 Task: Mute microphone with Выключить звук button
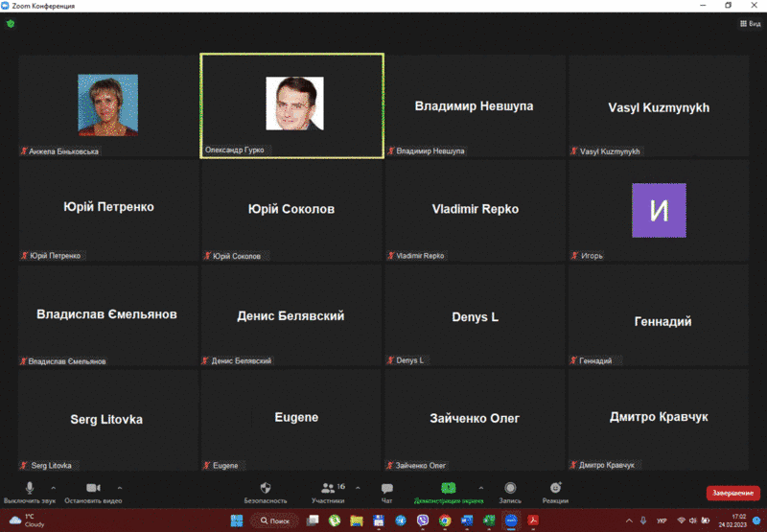click(x=30, y=488)
